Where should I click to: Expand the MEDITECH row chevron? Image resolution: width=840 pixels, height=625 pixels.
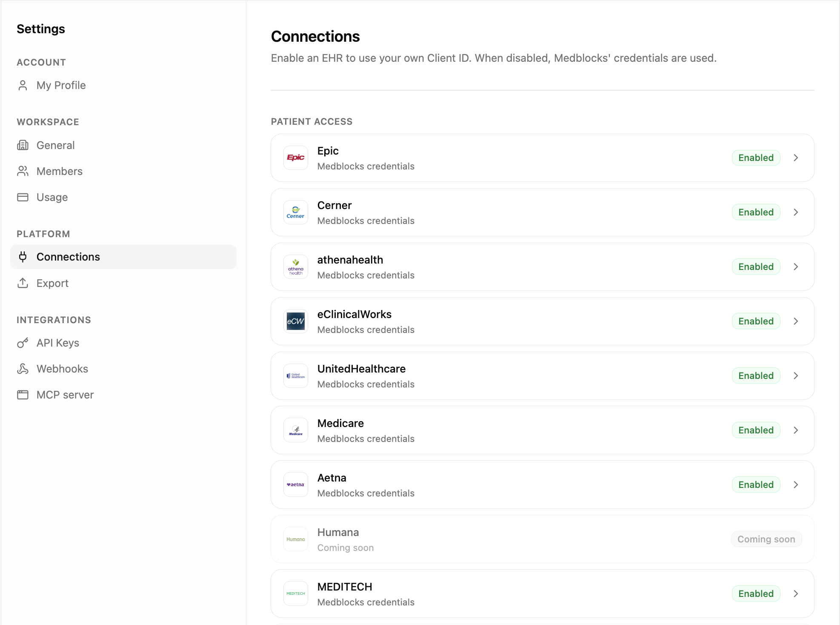(x=796, y=593)
